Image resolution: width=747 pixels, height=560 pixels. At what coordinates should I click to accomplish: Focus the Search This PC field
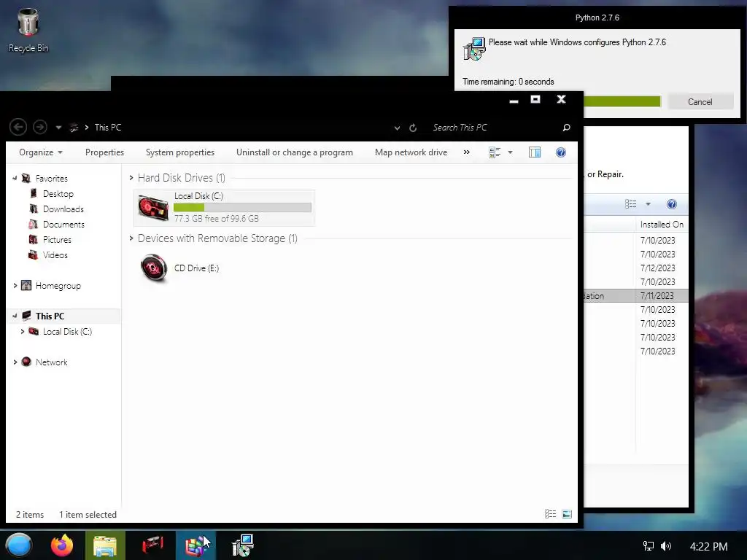pyautogui.click(x=493, y=127)
